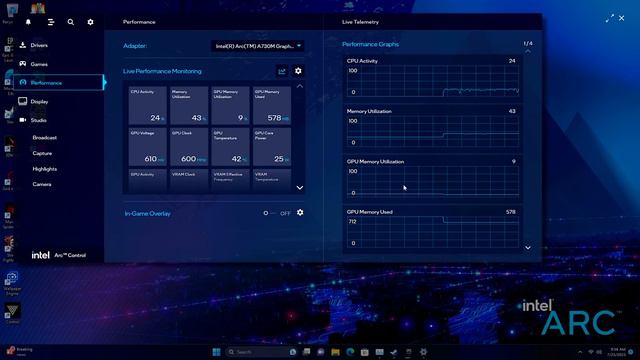Open the Camera submenu
Screen dimensions: 640x360
point(42,184)
